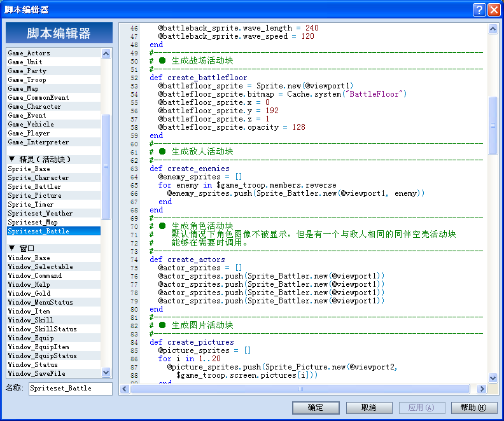Click the 'def create_enemies' code line
This screenshot has height=421, width=504.
tap(190, 169)
